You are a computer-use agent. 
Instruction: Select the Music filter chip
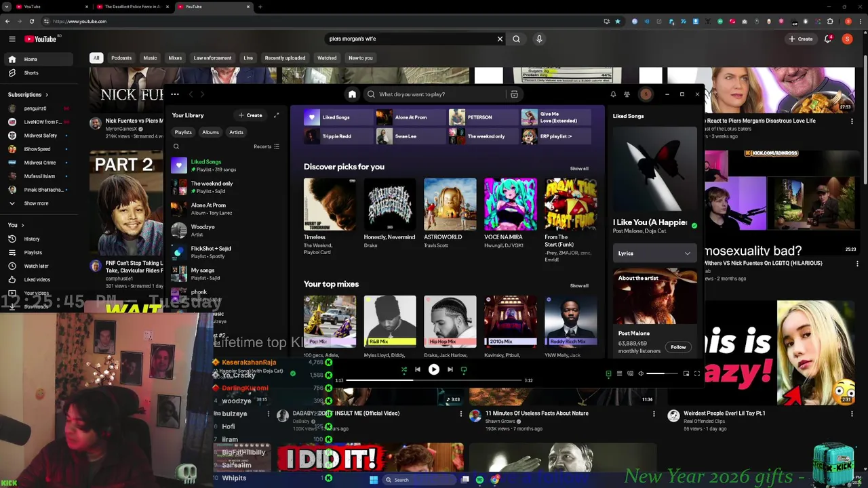150,58
